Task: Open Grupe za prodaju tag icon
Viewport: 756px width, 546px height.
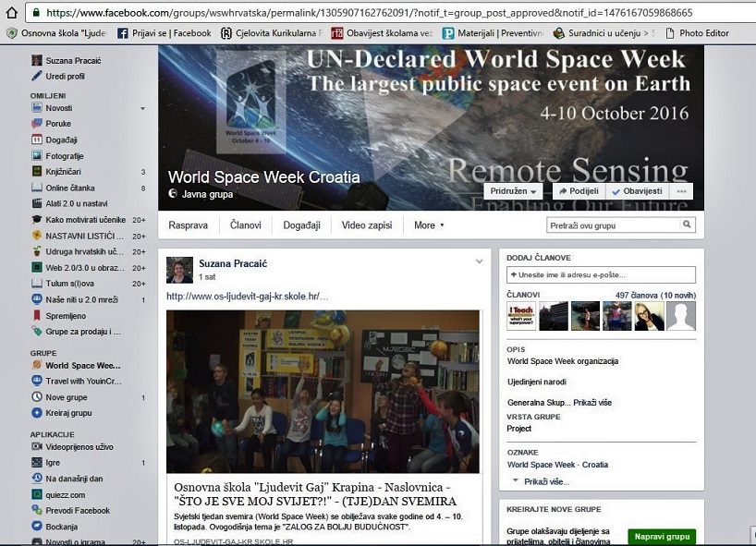Action: pos(37,332)
